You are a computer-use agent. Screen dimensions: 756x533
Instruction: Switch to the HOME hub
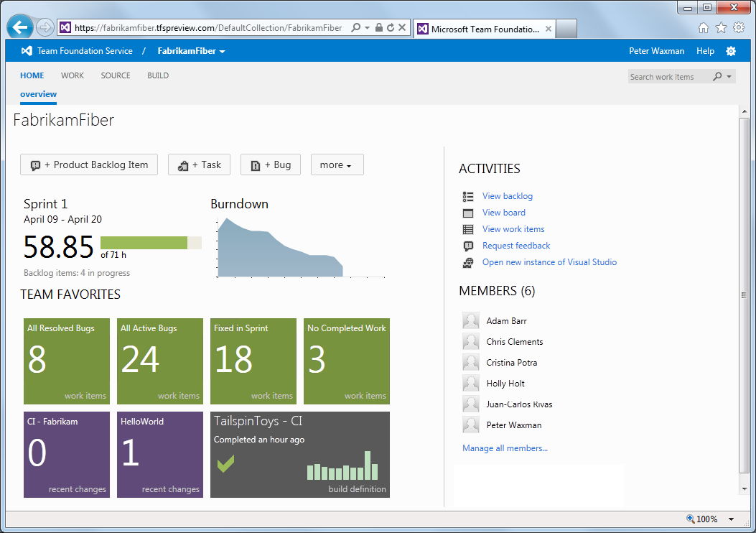pyautogui.click(x=32, y=75)
